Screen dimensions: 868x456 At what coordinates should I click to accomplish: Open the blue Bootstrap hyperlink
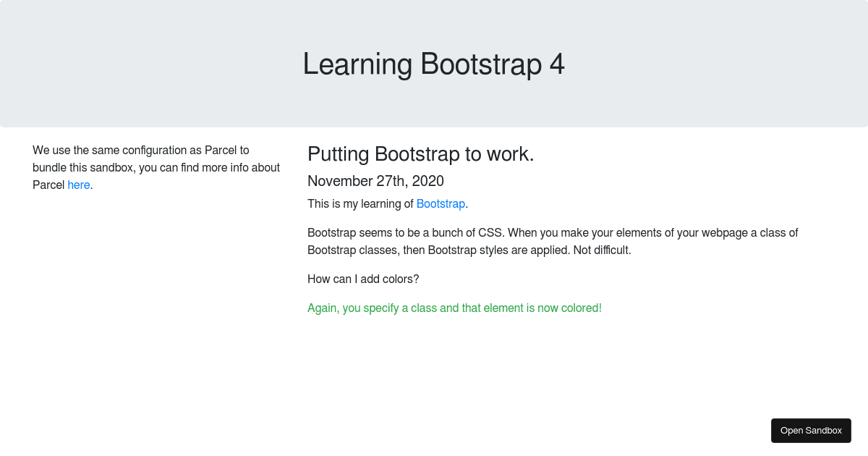441,204
